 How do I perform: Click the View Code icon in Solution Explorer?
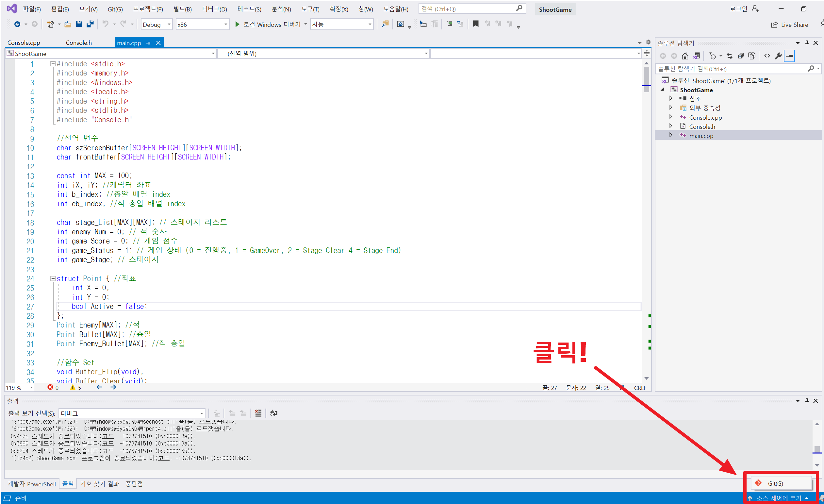[767, 56]
